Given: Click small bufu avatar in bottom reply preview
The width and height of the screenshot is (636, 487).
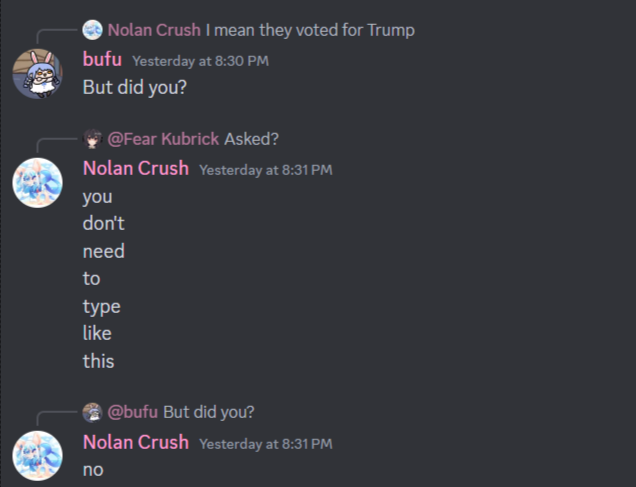Looking at the screenshot, I should click(x=92, y=412).
